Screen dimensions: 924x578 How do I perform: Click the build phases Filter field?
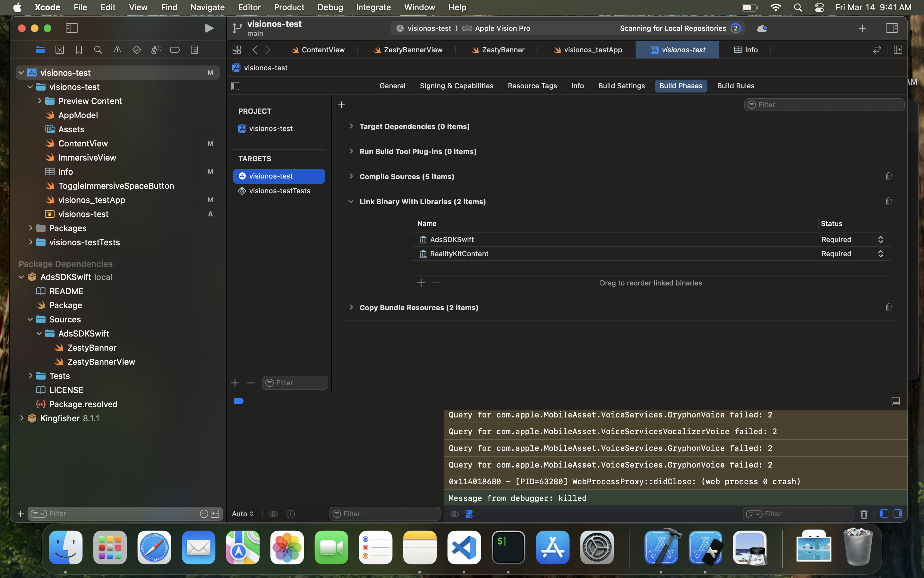824,105
